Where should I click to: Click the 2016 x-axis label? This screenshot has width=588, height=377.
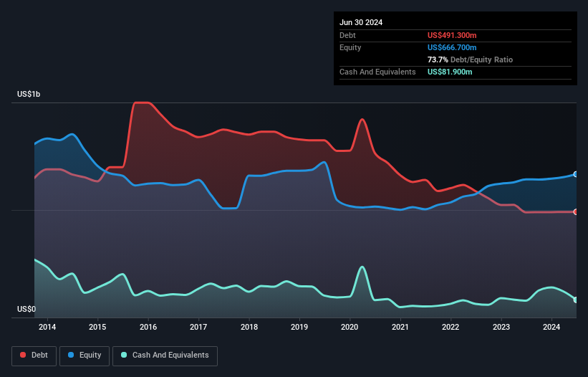coord(148,327)
